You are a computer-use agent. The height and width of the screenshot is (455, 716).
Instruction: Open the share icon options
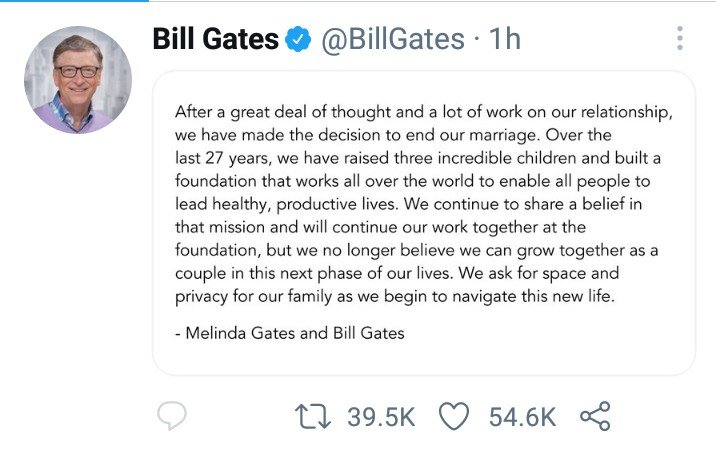click(595, 416)
